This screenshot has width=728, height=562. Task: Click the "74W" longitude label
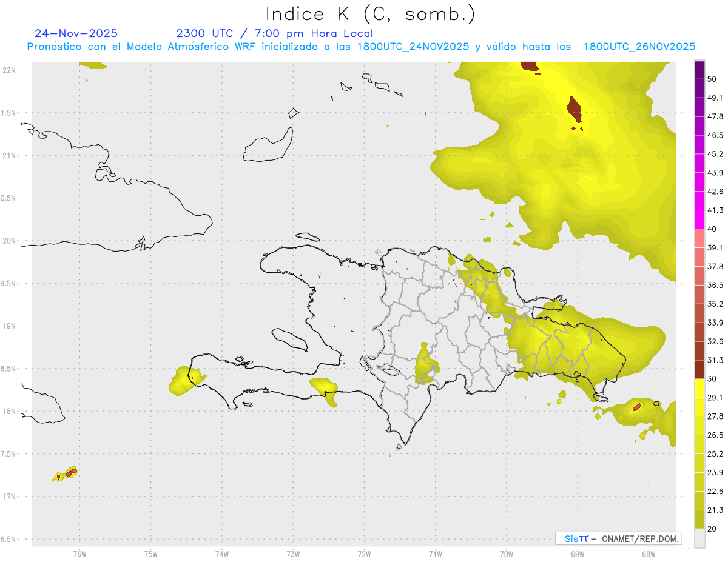pyautogui.click(x=221, y=554)
